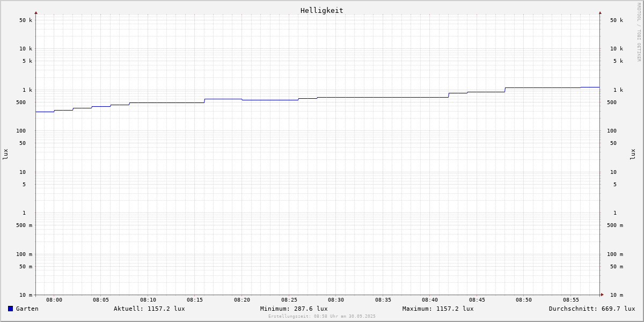Click the RRDTOOL / TOBI OETIKER watermark
This screenshot has height=322, width=644.
click(639, 32)
